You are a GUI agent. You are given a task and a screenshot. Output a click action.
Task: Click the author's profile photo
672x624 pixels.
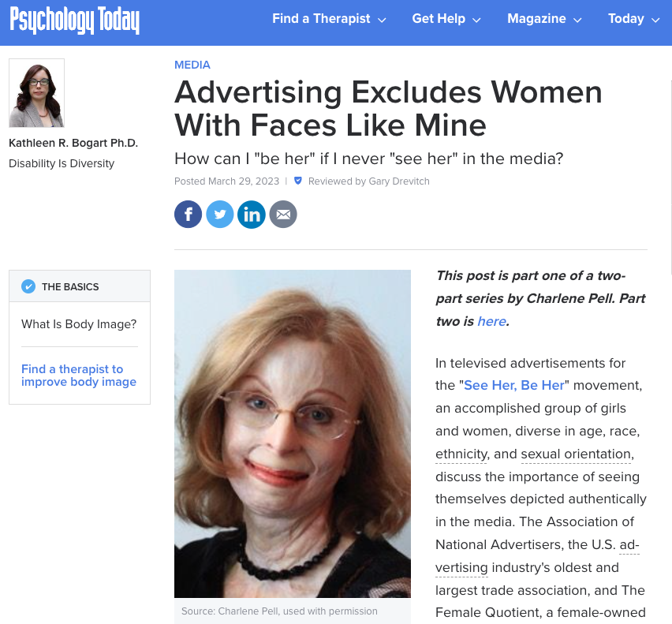pos(36,93)
